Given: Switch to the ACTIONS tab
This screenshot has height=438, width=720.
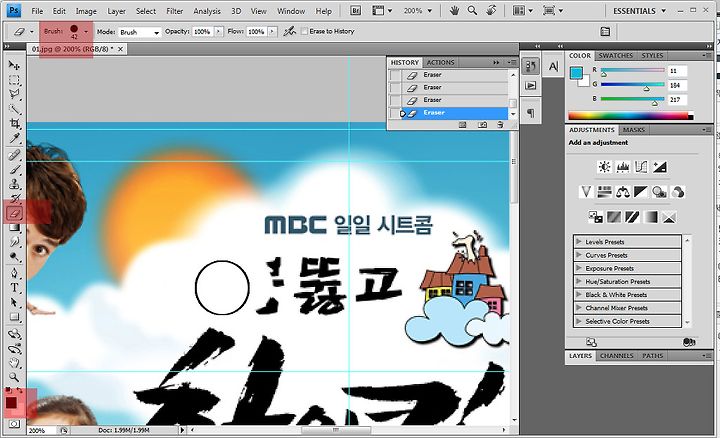Looking at the screenshot, I should pyautogui.click(x=440, y=62).
